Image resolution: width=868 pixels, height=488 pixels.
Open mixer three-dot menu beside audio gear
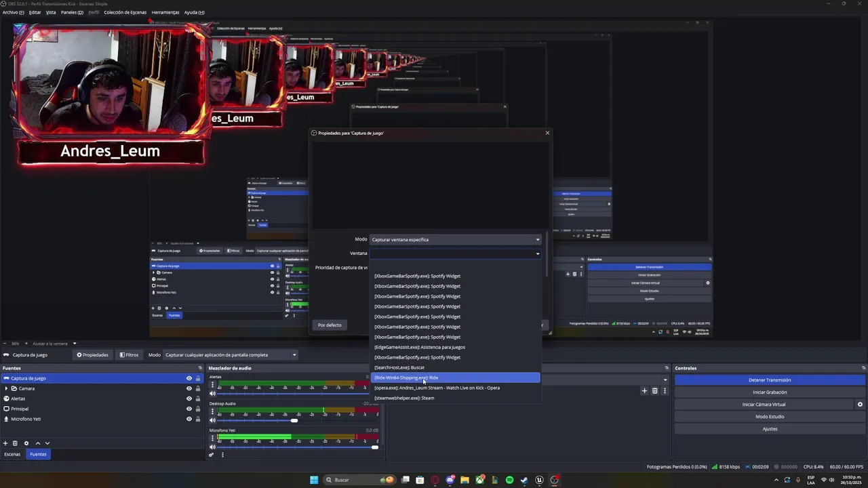(222, 454)
